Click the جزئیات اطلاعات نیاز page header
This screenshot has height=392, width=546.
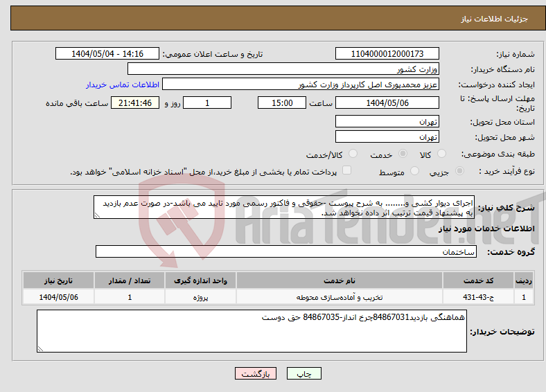(494, 19)
